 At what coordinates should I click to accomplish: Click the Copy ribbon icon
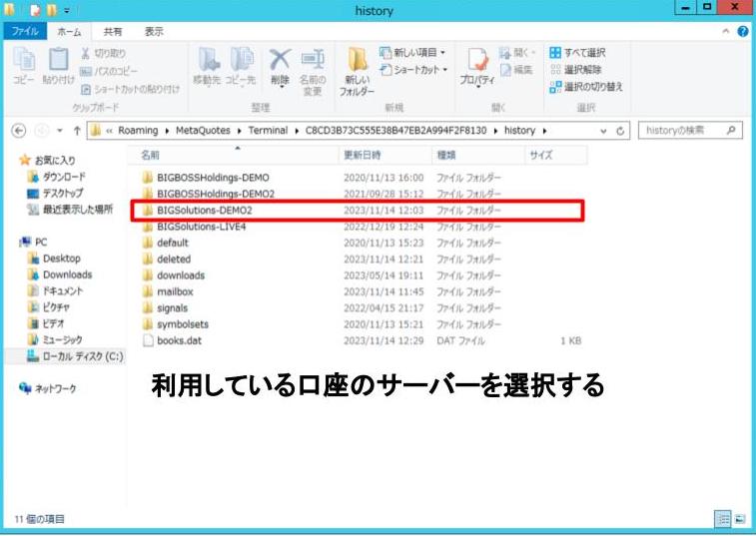pyautogui.click(x=24, y=66)
